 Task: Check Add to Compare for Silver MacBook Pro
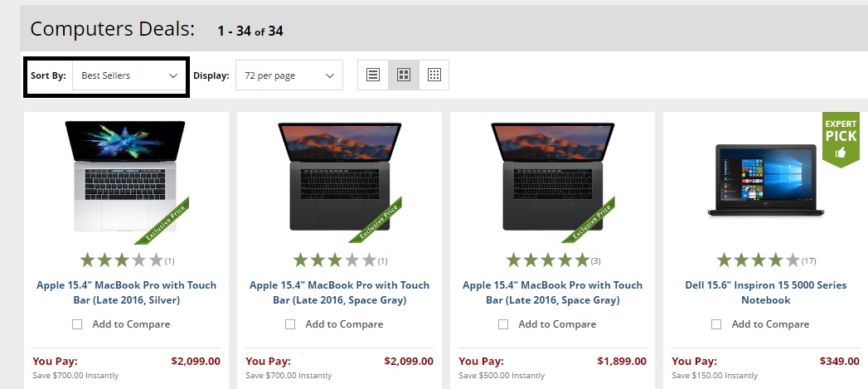pyautogui.click(x=77, y=324)
